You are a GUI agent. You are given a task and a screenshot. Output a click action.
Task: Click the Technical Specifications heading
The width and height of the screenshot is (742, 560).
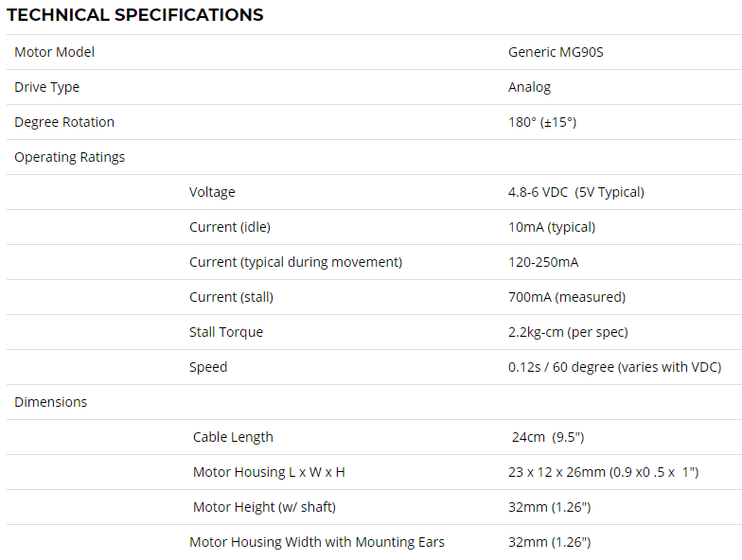pyautogui.click(x=134, y=15)
